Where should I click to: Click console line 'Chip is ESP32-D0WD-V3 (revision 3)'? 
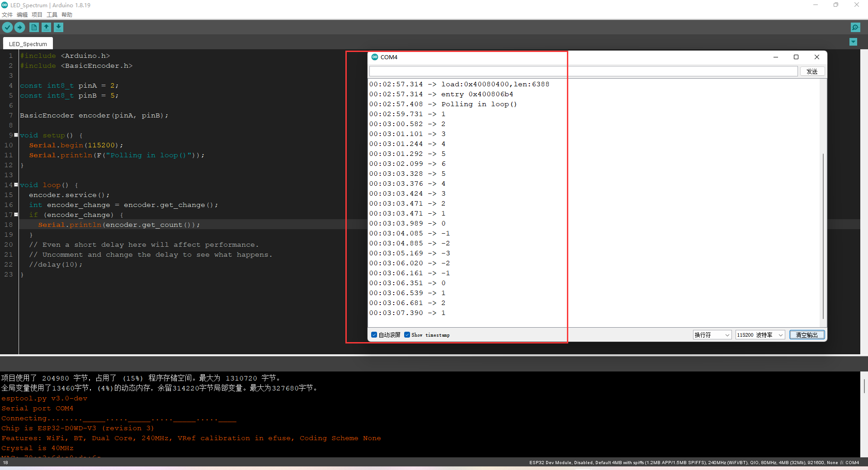pyautogui.click(x=78, y=428)
